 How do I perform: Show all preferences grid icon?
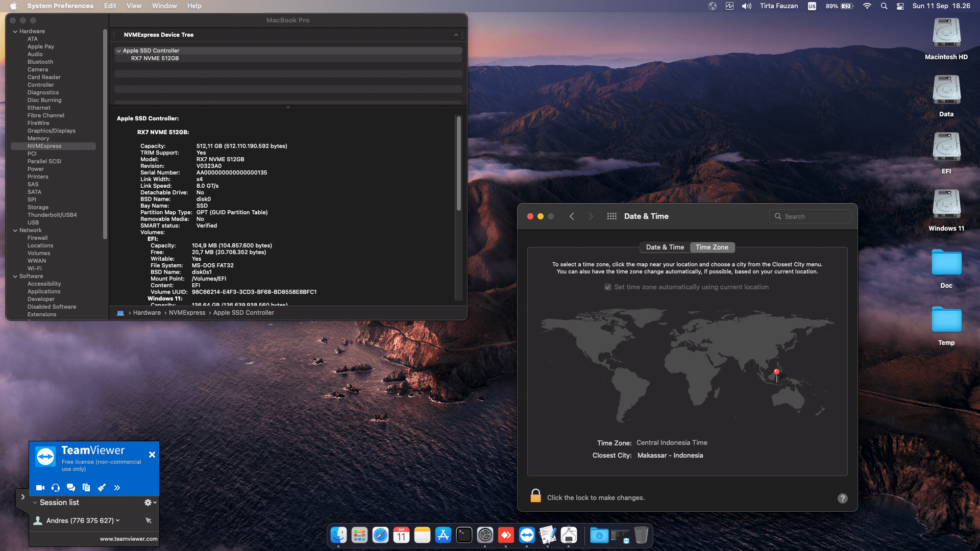point(611,216)
